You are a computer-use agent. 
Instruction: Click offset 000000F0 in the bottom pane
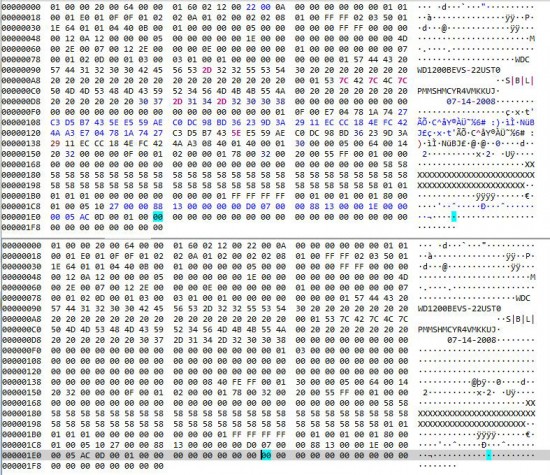click(21, 350)
